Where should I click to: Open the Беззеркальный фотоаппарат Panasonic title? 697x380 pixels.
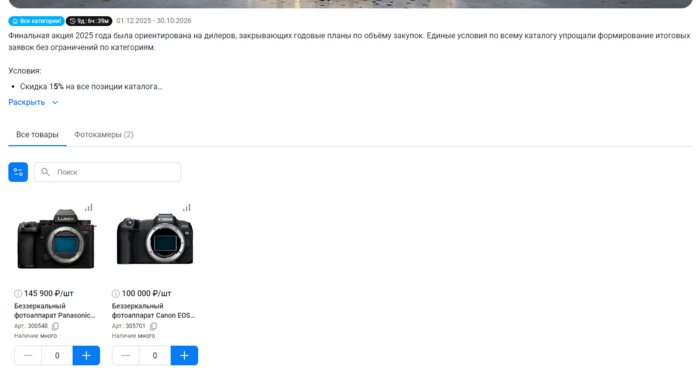(55, 311)
